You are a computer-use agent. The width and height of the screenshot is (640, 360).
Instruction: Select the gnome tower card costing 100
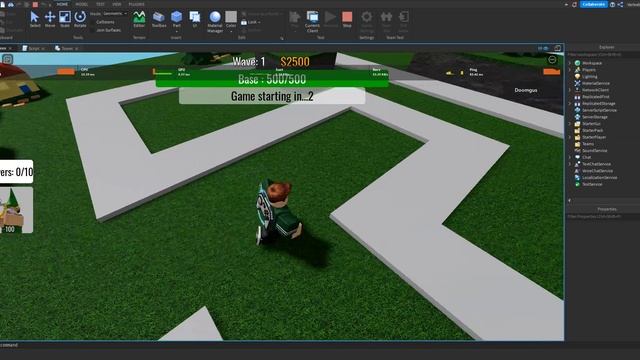16,210
